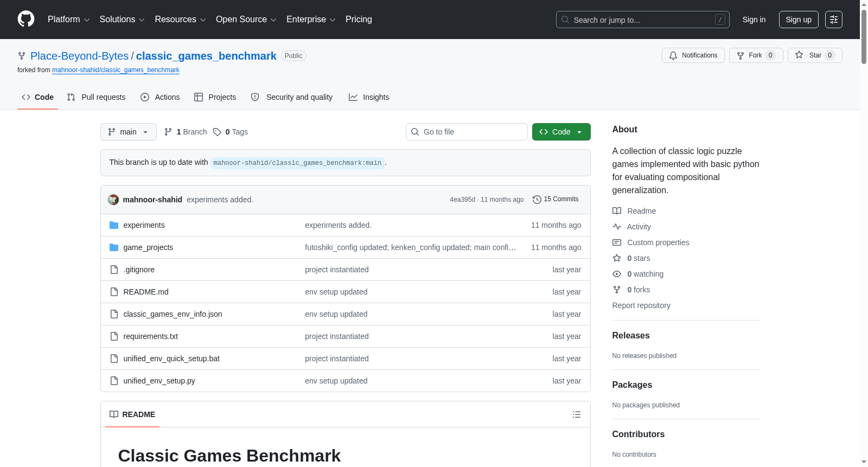Click the eye icon beside 0 watching
Viewport: 868px width, 467px height.
pyautogui.click(x=617, y=274)
